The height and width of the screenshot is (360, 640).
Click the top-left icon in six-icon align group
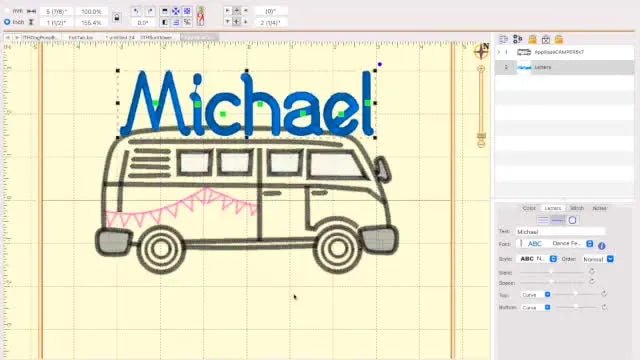tap(164, 11)
